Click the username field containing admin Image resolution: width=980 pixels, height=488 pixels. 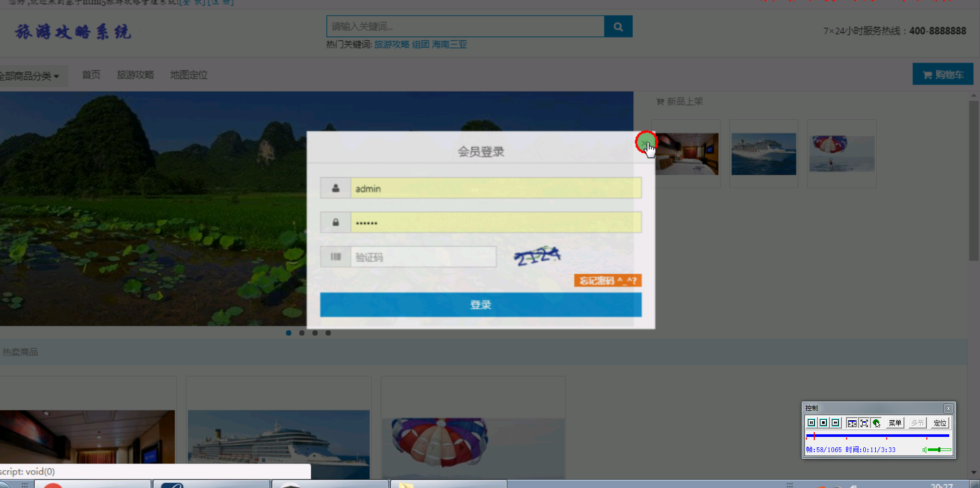(x=496, y=188)
